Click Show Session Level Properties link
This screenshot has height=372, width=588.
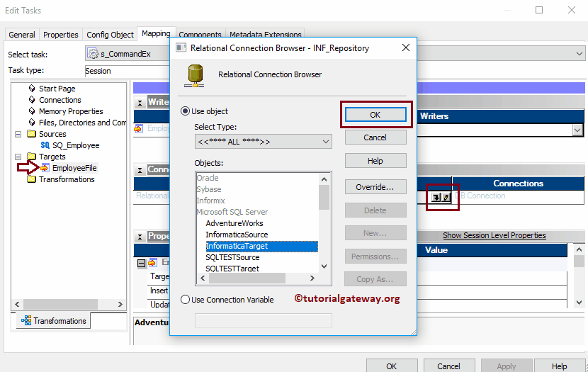click(494, 235)
